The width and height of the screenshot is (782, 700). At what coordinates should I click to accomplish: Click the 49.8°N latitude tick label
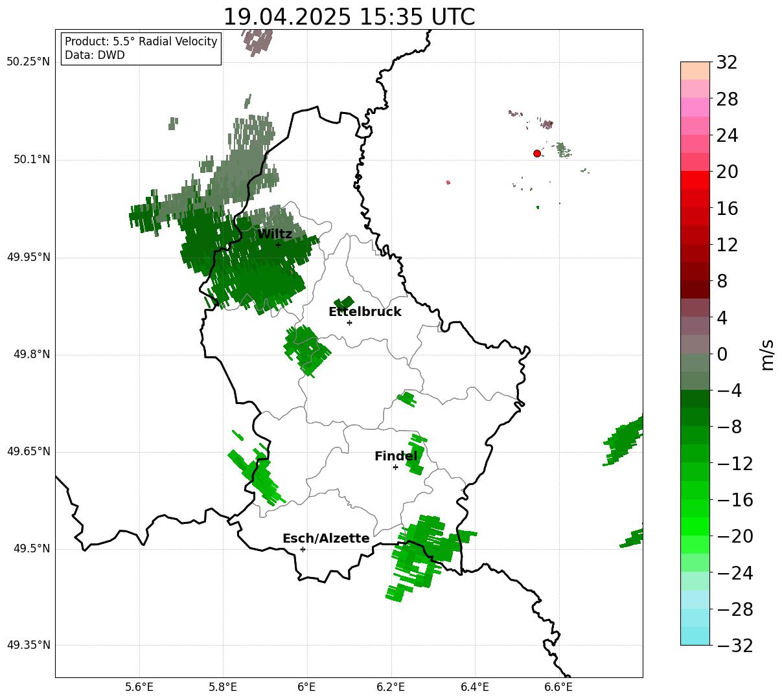(31, 354)
